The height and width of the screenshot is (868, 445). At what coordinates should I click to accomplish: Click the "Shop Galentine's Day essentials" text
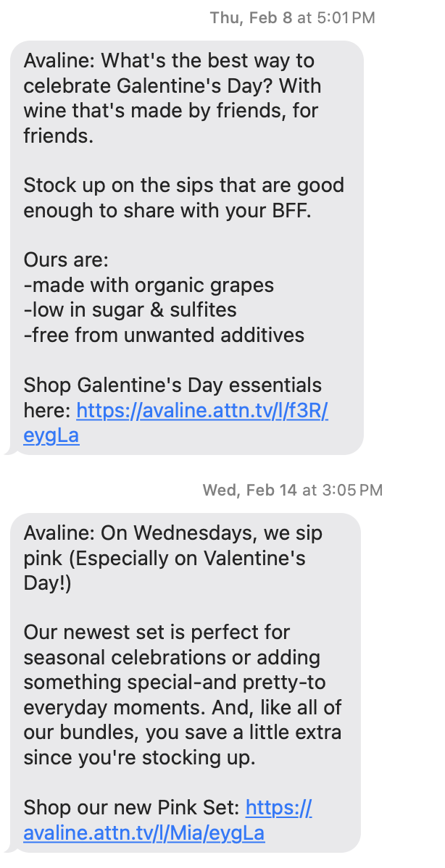point(172,385)
